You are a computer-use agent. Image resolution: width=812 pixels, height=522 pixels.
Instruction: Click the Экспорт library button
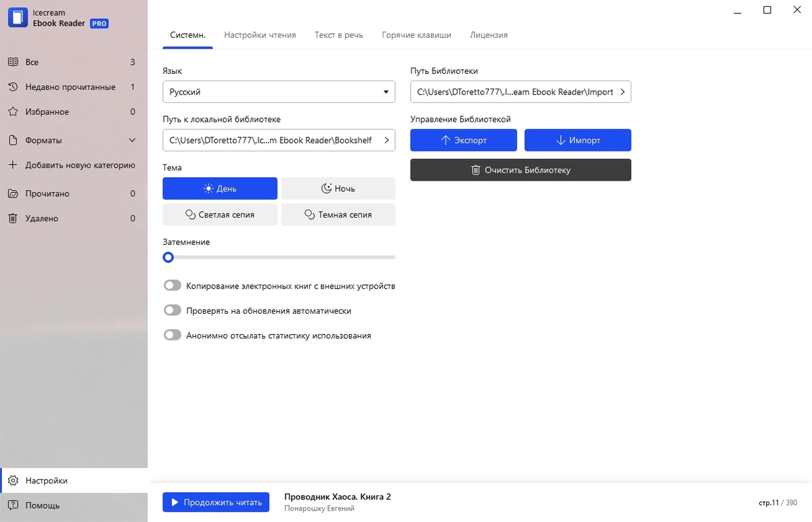(x=464, y=140)
